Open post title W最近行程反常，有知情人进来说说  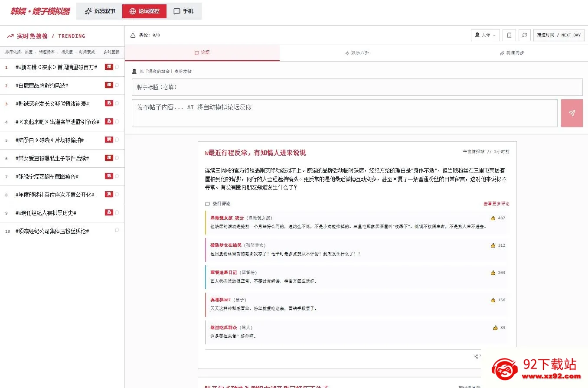point(255,153)
